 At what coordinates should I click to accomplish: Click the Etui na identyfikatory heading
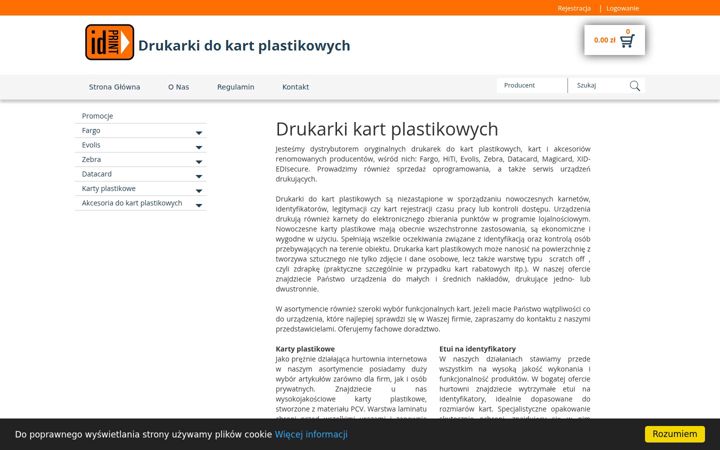click(477, 349)
